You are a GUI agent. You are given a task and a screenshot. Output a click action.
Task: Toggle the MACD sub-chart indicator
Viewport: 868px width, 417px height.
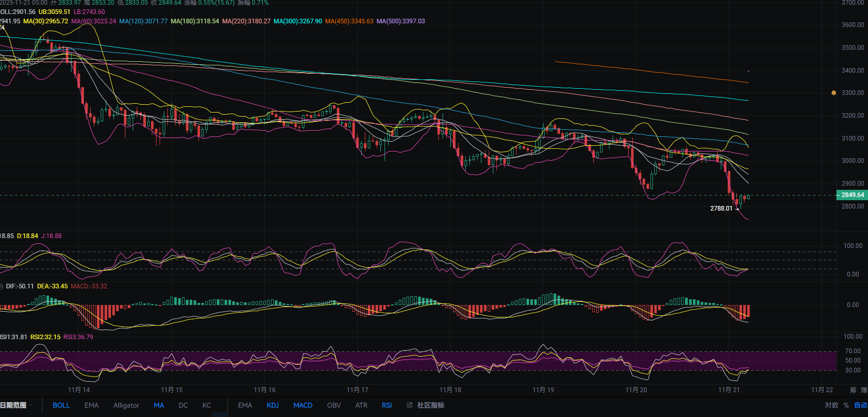tap(303, 405)
